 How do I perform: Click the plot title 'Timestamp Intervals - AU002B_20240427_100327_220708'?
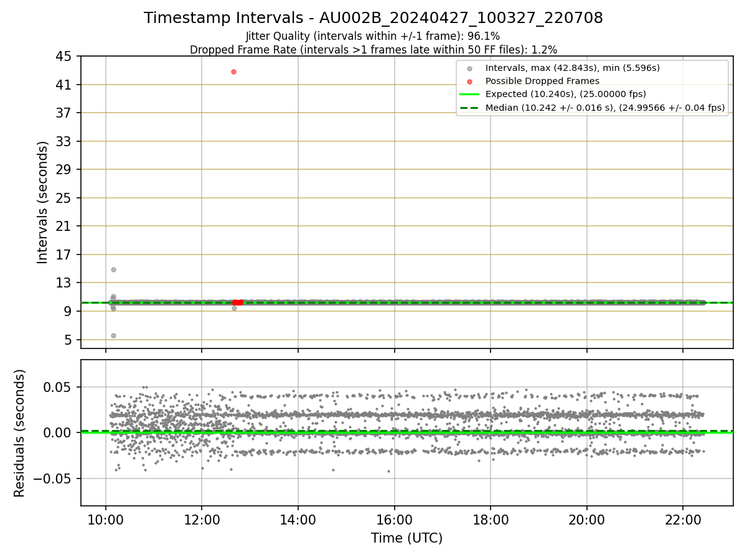point(374,18)
